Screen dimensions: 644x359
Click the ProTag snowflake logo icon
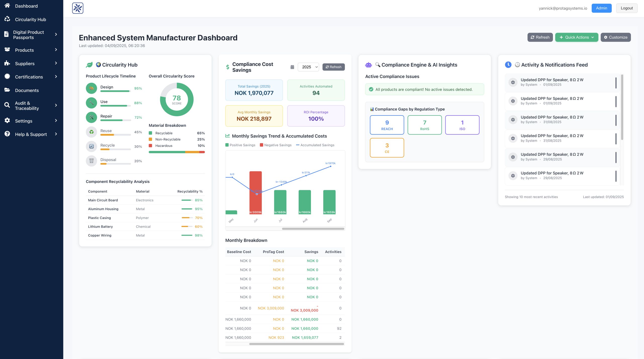coord(77,8)
